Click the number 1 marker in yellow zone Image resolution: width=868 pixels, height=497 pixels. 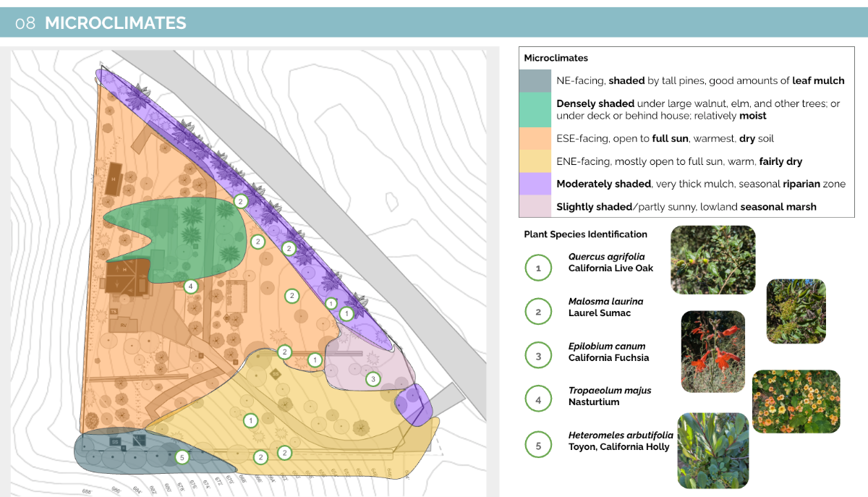250,420
